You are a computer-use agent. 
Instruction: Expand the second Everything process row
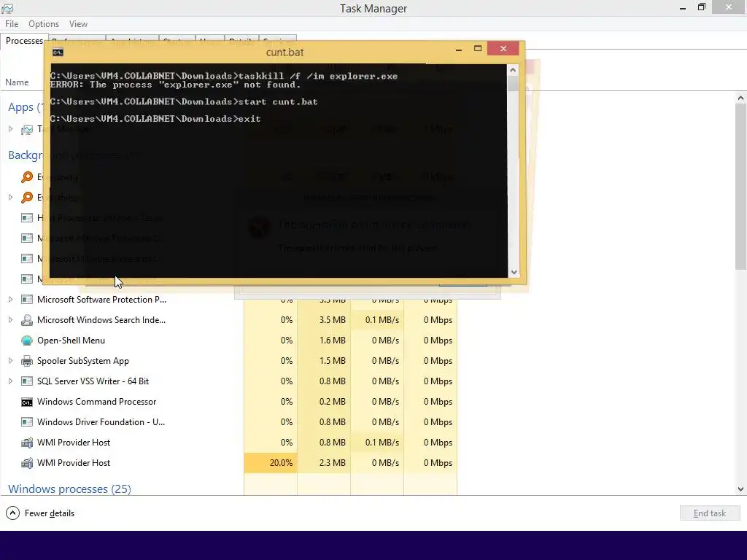click(x=10, y=197)
